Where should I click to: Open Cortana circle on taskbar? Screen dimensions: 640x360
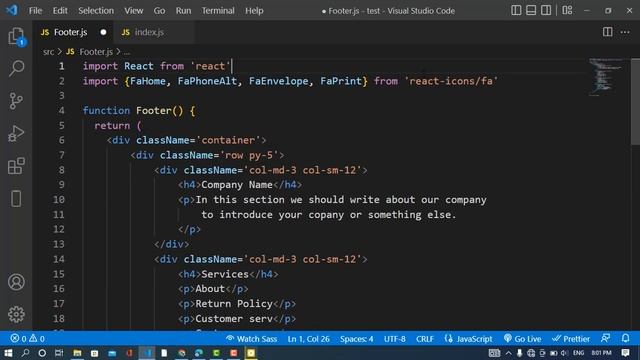click(x=42, y=353)
